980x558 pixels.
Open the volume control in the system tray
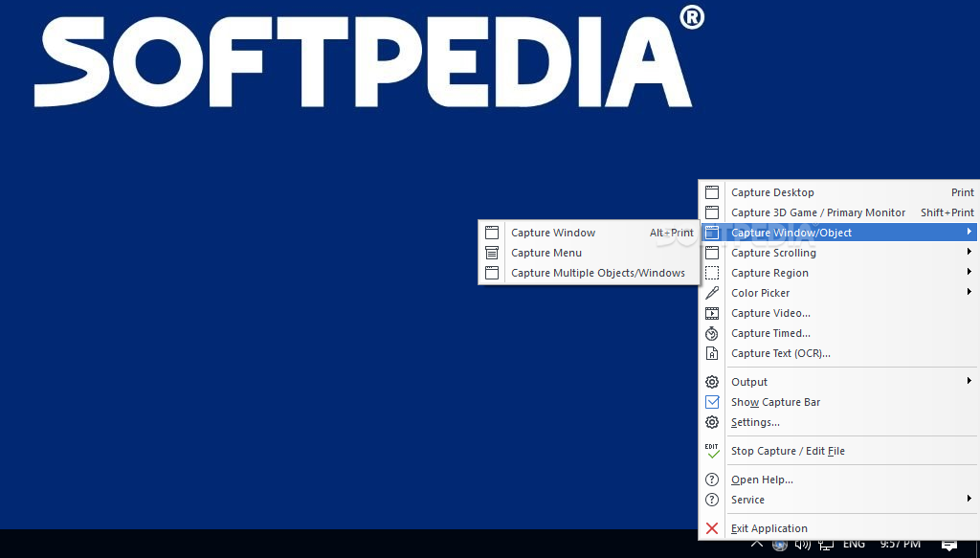[803, 545]
